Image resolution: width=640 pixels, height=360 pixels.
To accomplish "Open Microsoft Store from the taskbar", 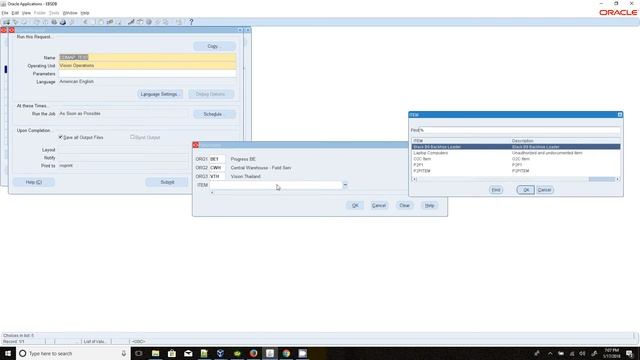I will (172, 353).
